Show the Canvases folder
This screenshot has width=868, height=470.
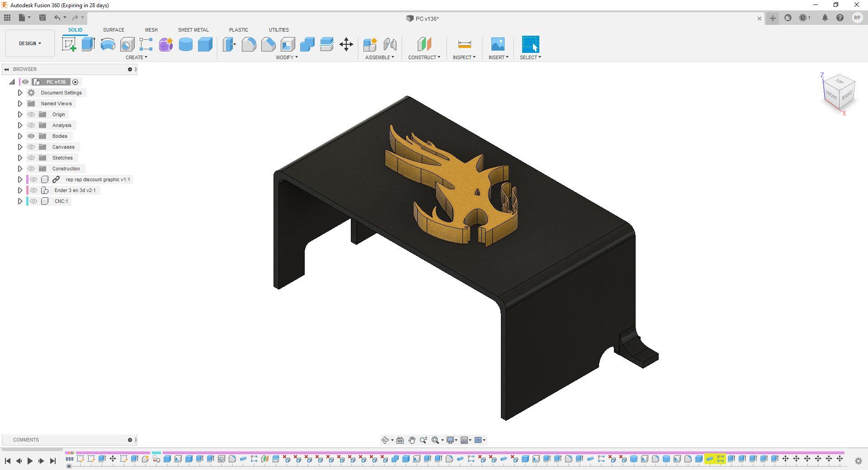(x=31, y=147)
